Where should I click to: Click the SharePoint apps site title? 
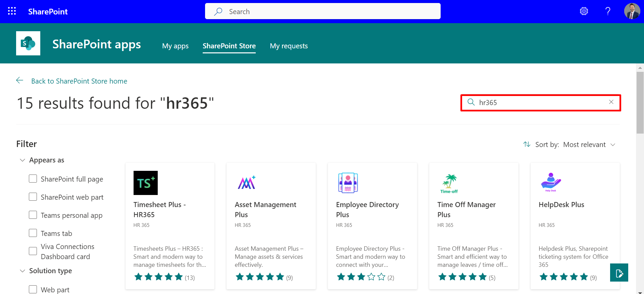click(97, 44)
